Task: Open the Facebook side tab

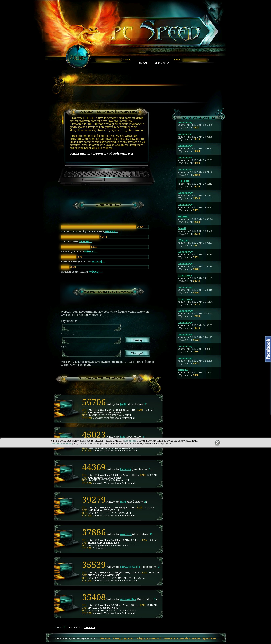Action: click(268, 349)
